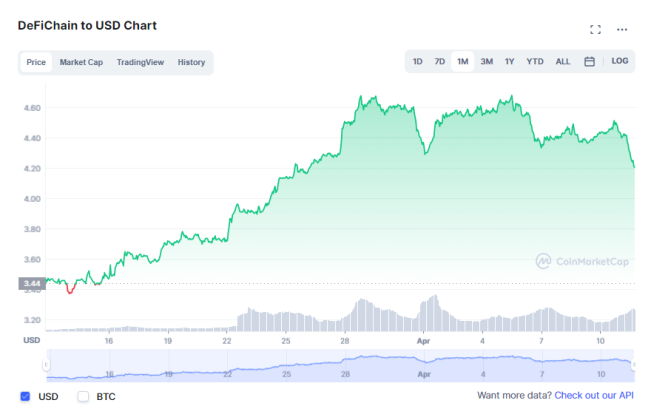This screenshot has width=651, height=420.
Task: Grab the left range selector handle
Action: 46,365
